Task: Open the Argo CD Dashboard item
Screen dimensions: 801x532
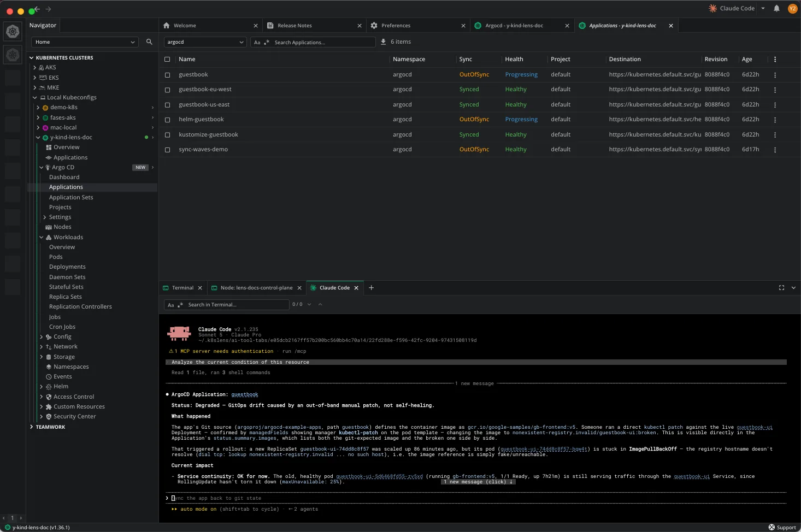Action: click(x=64, y=178)
